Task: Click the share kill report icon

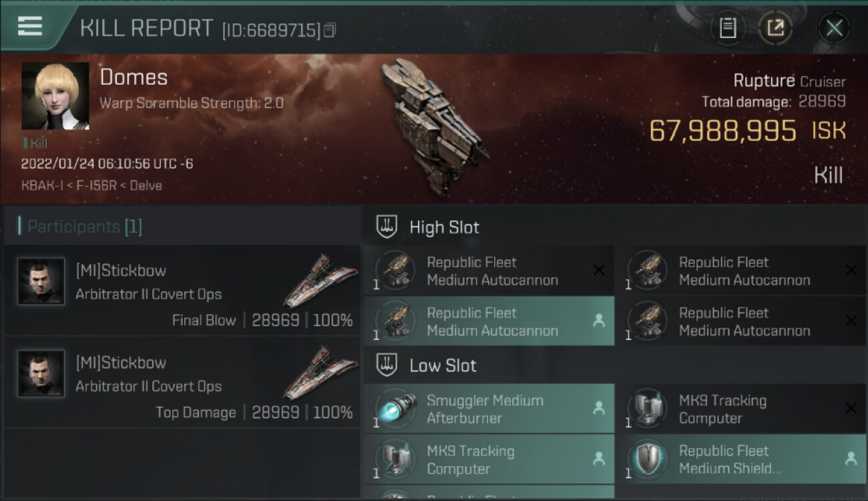Action: click(x=775, y=28)
